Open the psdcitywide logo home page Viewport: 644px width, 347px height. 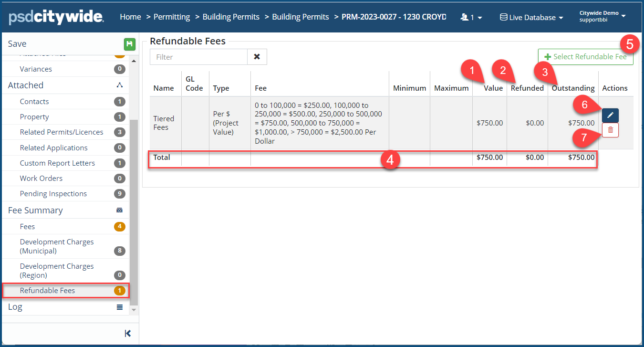tap(56, 17)
